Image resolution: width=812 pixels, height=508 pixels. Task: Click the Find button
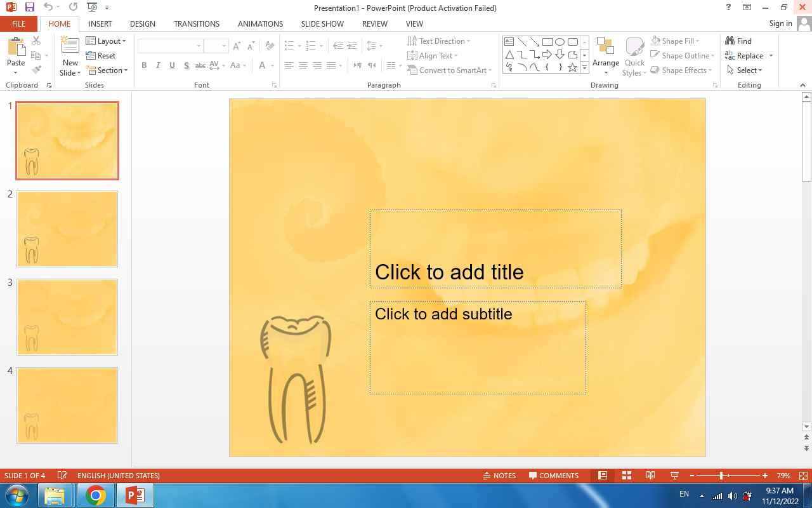pos(739,41)
